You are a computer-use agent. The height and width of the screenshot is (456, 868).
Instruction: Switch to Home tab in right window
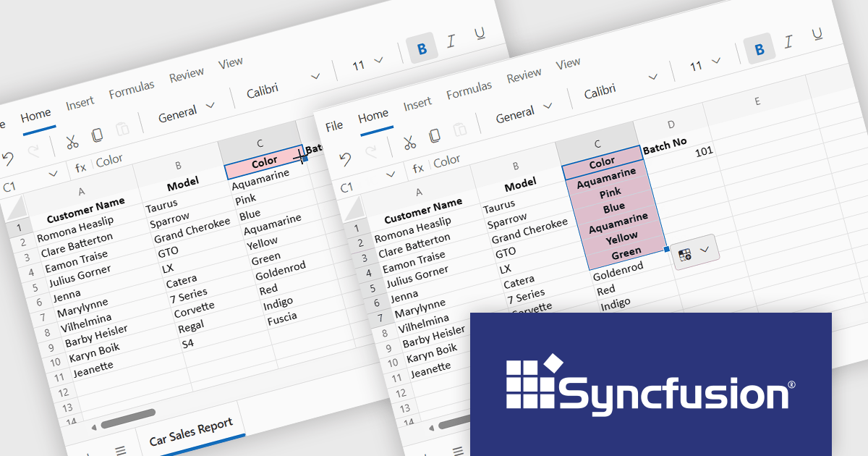pos(373,116)
